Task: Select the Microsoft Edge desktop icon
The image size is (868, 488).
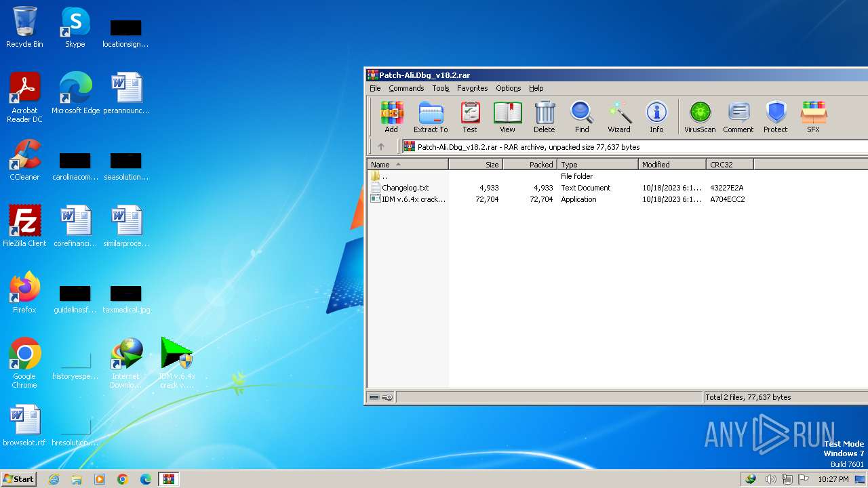Action: (75, 94)
